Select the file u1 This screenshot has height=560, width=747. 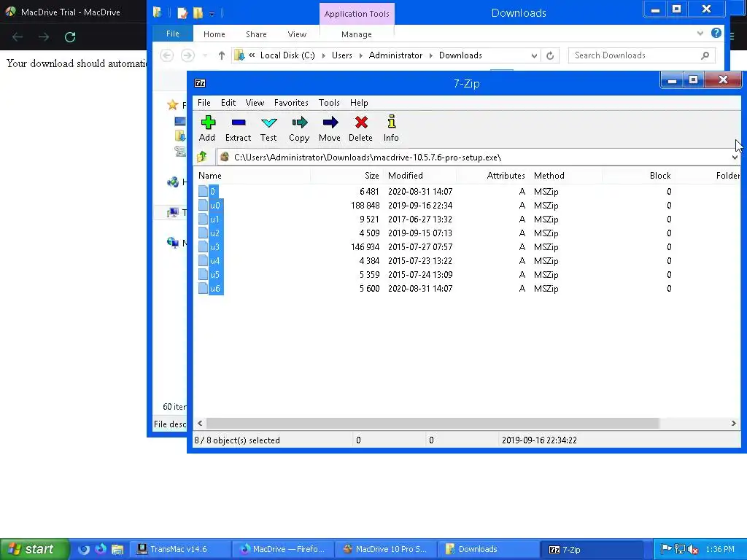[x=214, y=219]
